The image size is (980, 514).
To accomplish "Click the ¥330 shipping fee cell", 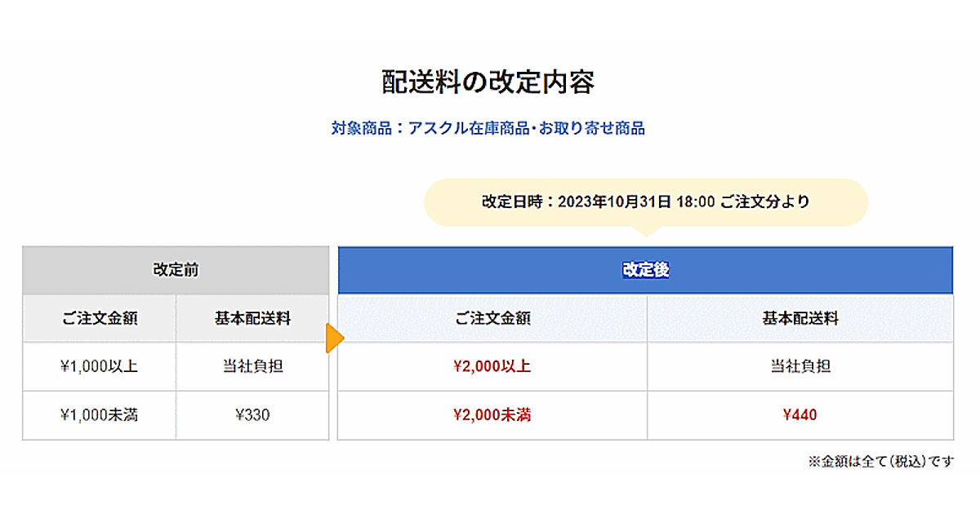I will [252, 415].
